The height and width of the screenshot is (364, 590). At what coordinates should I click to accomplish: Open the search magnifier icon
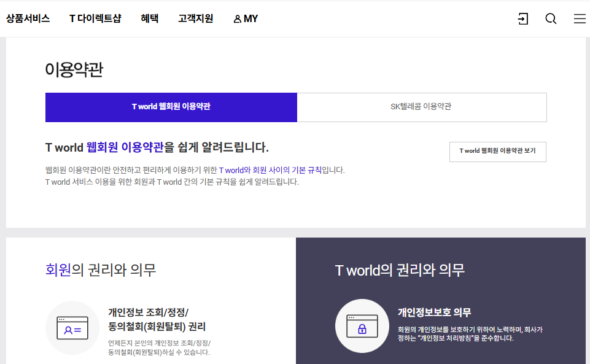tap(551, 18)
